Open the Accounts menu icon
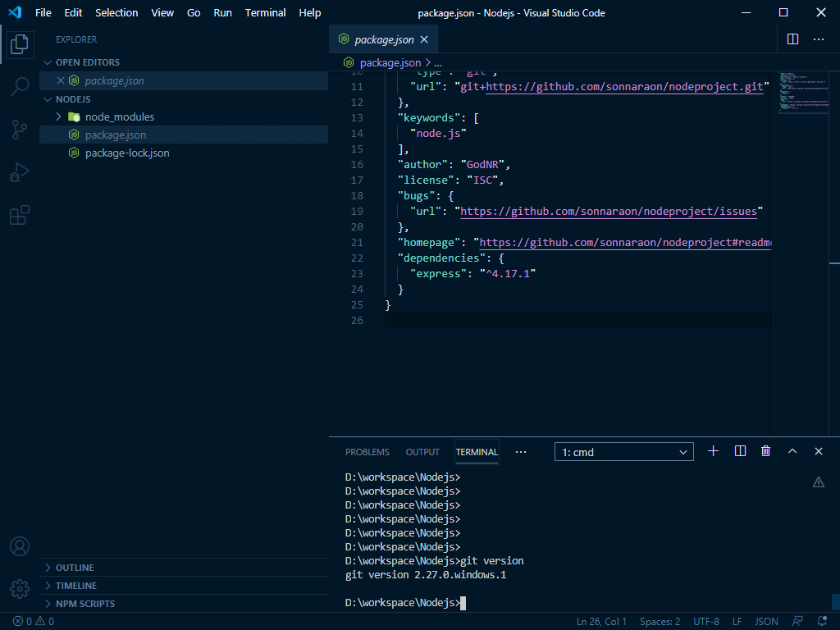840x630 pixels. (20, 546)
